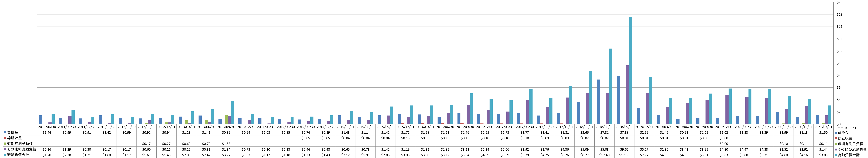
Task: Click the blue accounts payable bar for 2018/06/30
Action: click(598, 102)
